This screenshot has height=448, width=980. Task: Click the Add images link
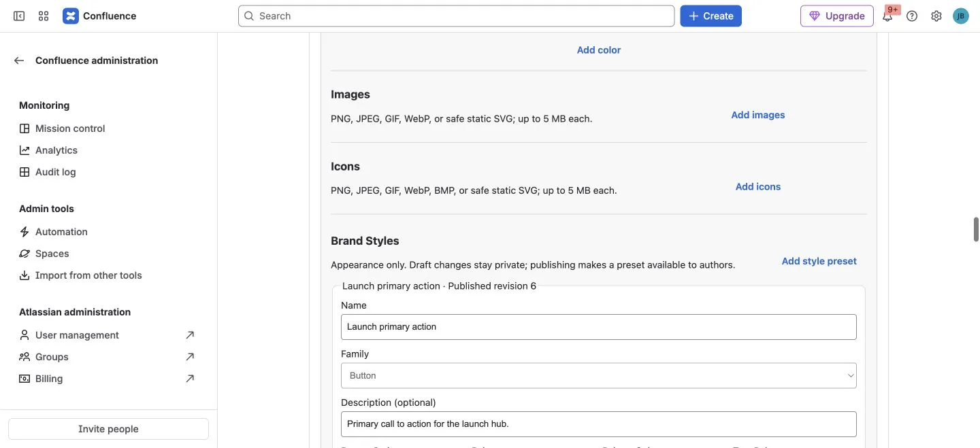pos(758,115)
